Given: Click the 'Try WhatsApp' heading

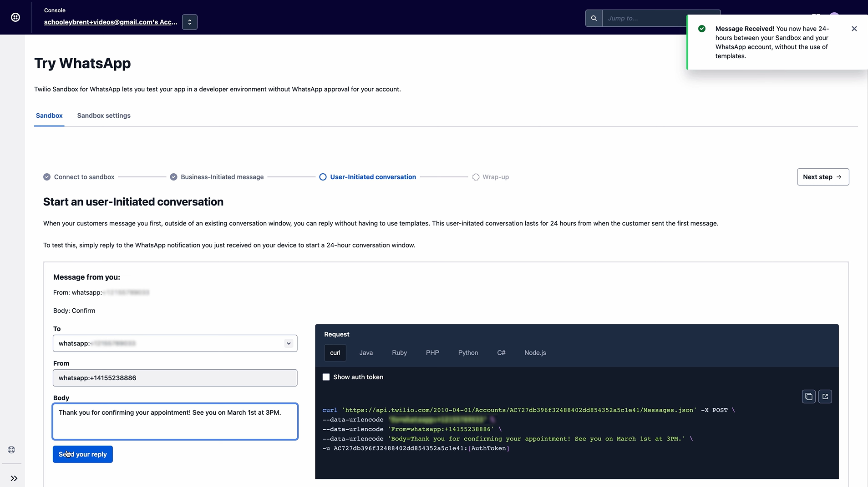Looking at the screenshot, I should coord(82,63).
